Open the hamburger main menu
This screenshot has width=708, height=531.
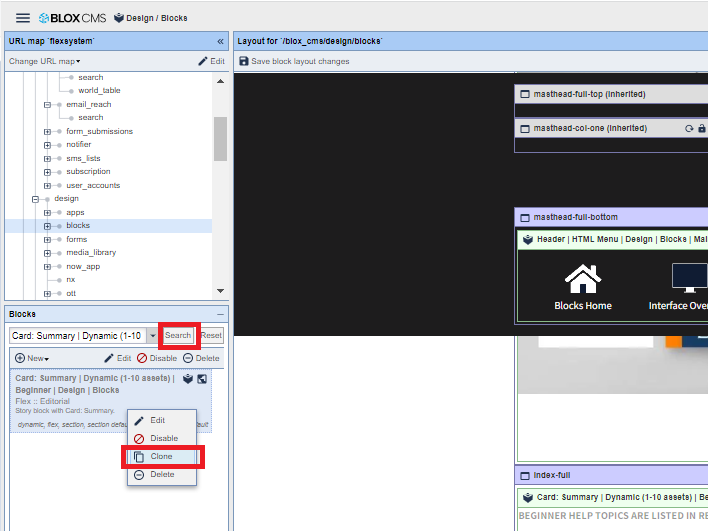click(22, 18)
